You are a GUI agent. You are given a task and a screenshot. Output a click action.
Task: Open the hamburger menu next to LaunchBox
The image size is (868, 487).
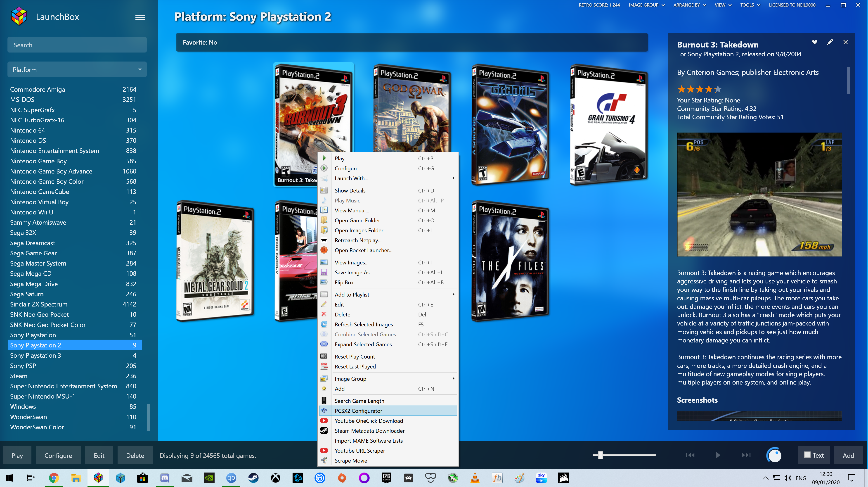click(x=140, y=17)
